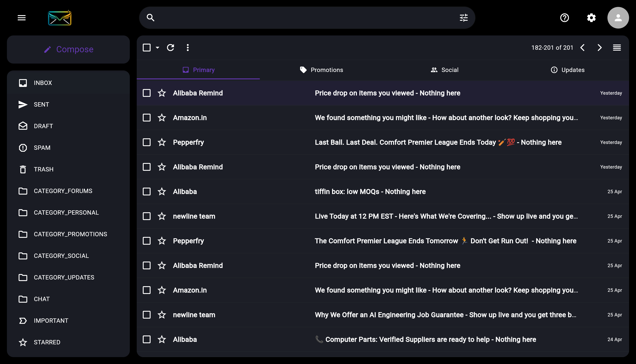The width and height of the screenshot is (636, 364).
Task: Check the Amazon.in email from Yesterday
Action: pos(146,118)
